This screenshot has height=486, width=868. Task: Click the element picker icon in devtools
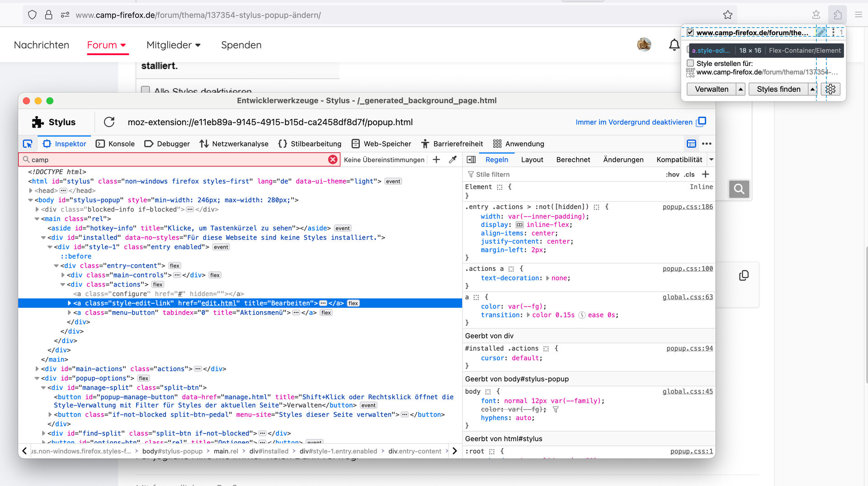(28, 144)
